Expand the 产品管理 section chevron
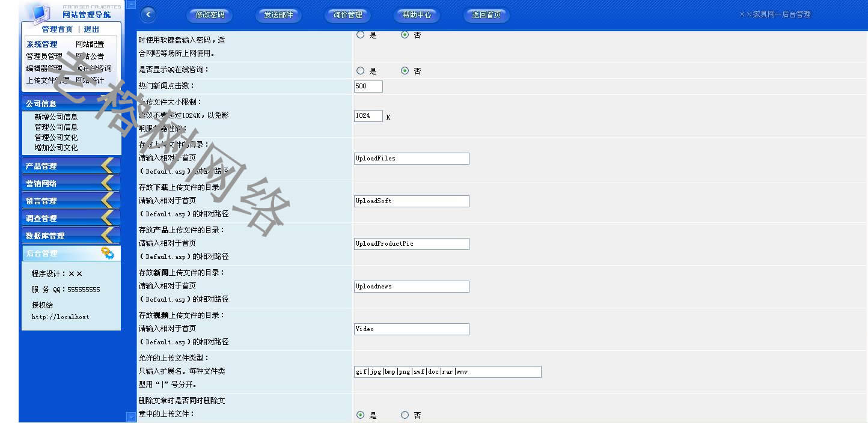Image resolution: width=868 pixels, height=423 pixels. point(107,166)
